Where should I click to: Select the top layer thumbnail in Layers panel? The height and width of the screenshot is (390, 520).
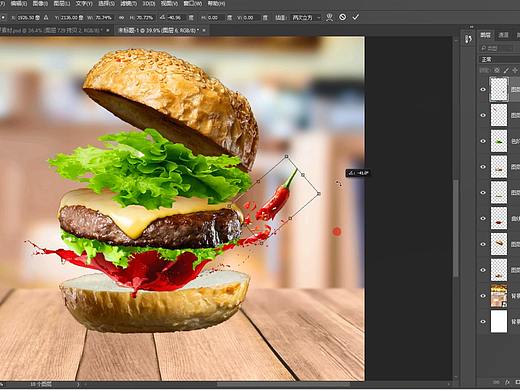(x=499, y=89)
